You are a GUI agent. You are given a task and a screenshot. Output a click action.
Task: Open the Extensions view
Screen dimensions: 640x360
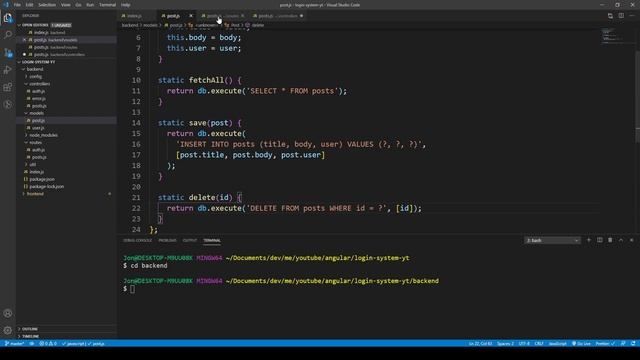[8, 87]
